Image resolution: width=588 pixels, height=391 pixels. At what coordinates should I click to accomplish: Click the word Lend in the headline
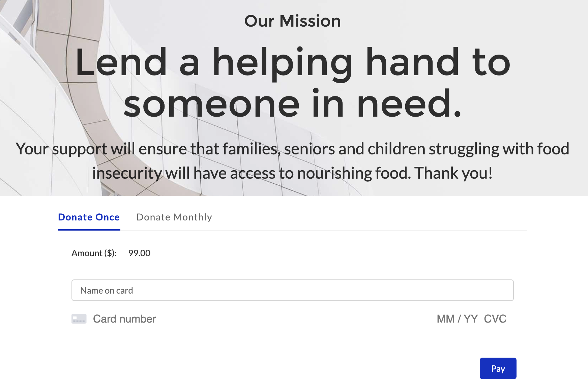(121, 62)
